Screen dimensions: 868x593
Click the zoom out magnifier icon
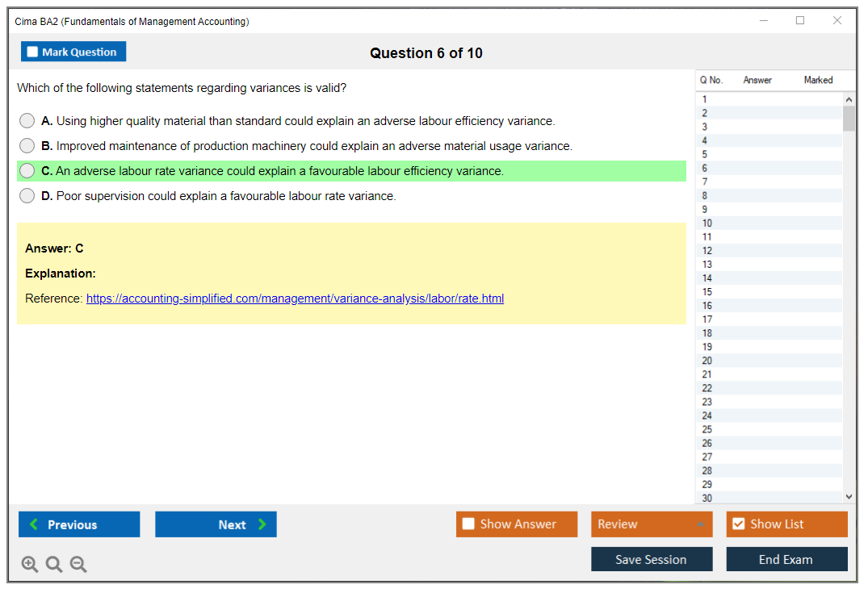pos(78,565)
